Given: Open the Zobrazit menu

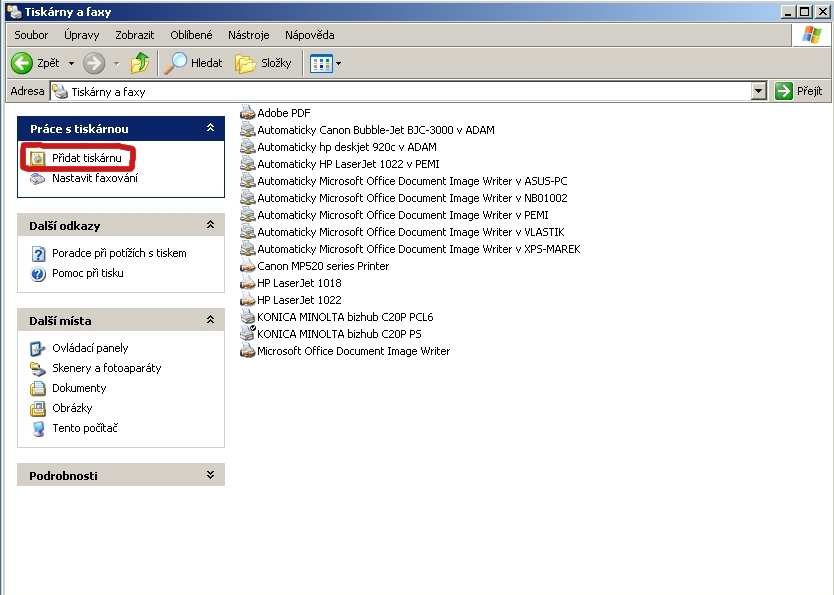Looking at the screenshot, I should [135, 35].
